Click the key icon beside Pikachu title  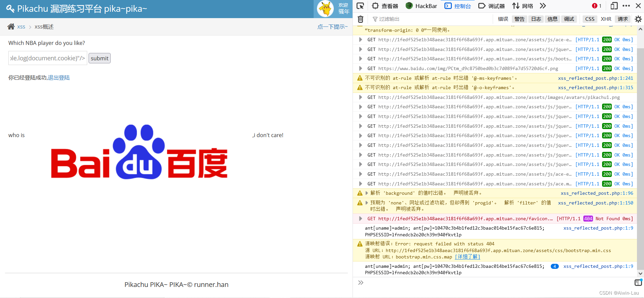(10, 9)
